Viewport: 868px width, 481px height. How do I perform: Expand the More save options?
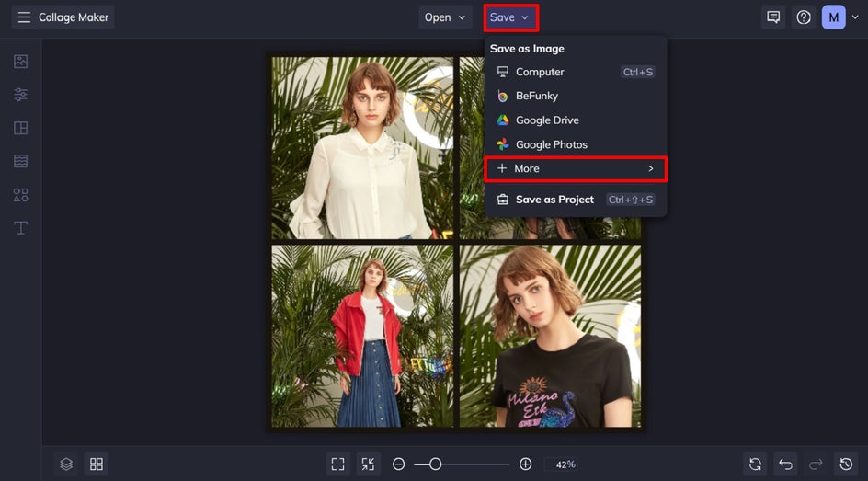pos(576,169)
